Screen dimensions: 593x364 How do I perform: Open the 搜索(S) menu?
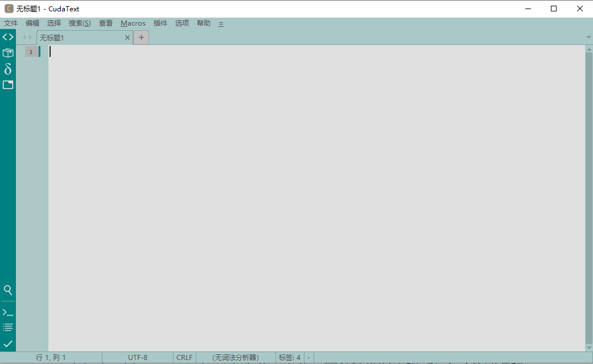pos(80,23)
